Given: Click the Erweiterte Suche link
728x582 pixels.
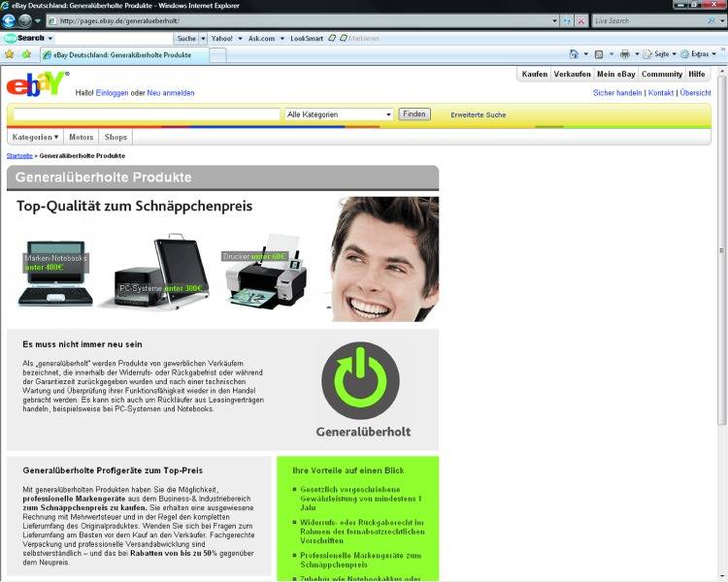Looking at the screenshot, I should click(x=479, y=114).
